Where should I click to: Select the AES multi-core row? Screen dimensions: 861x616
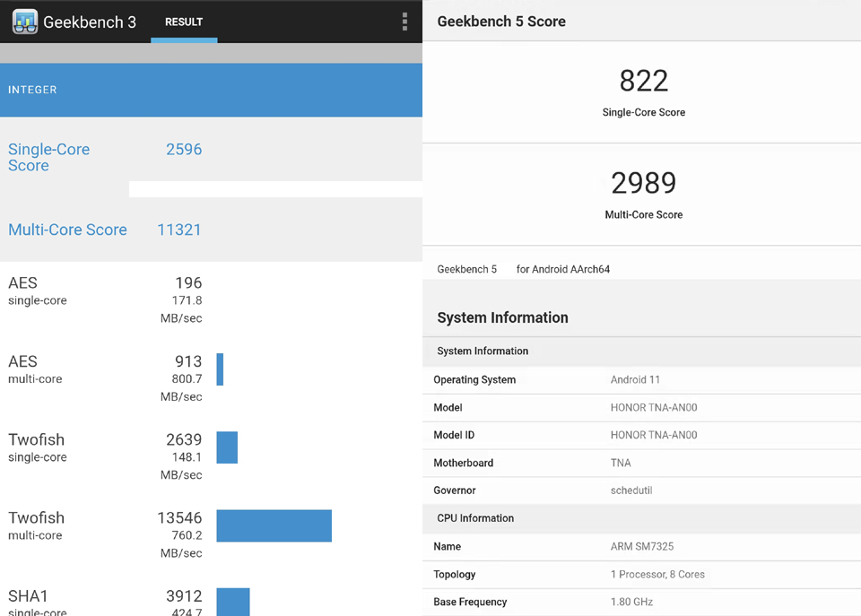[x=211, y=378]
